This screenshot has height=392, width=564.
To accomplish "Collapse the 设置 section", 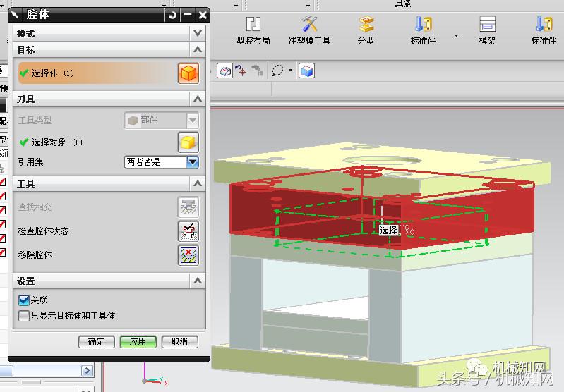I will point(198,281).
